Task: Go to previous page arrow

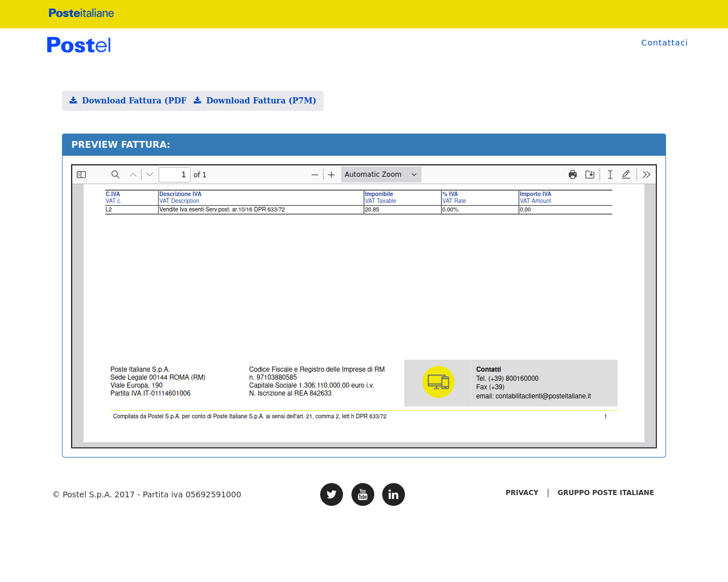Action: click(133, 174)
